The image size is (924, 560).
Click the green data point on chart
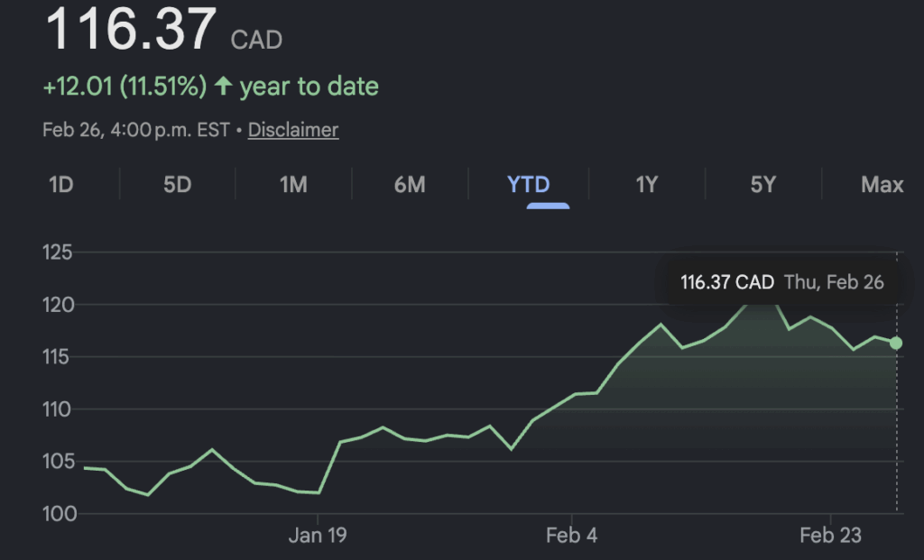pos(895,343)
